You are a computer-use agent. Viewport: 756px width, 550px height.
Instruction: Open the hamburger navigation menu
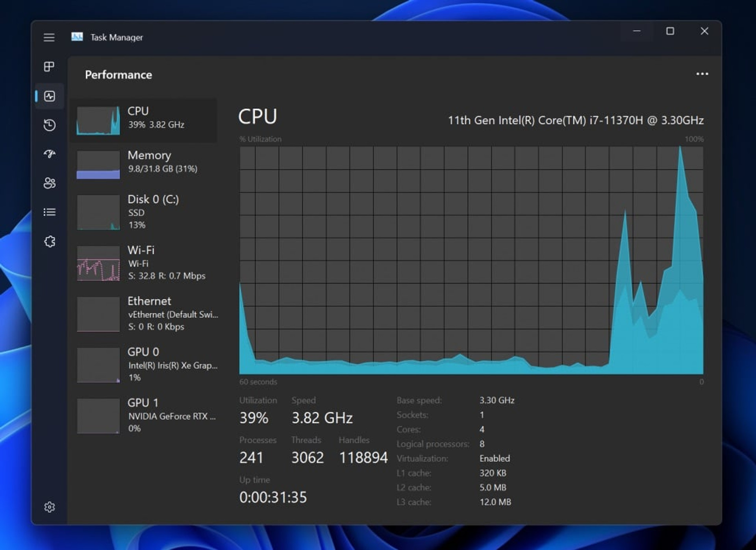pyautogui.click(x=49, y=37)
